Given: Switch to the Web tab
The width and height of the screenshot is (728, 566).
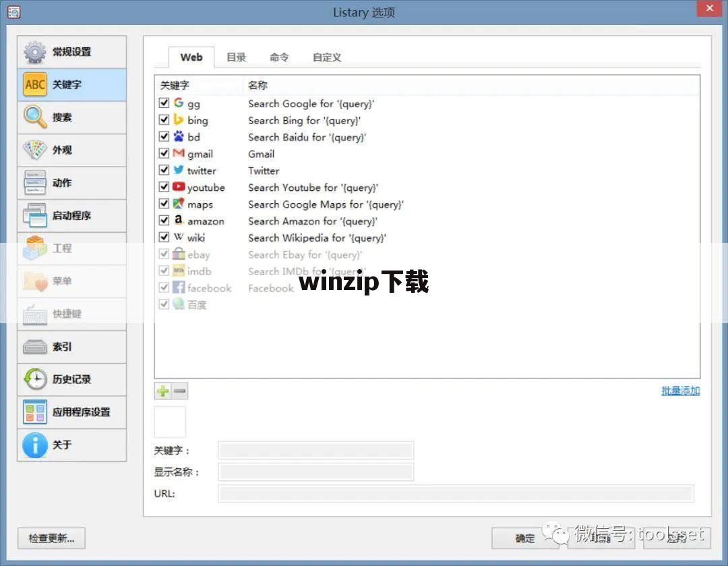Looking at the screenshot, I should (x=191, y=57).
